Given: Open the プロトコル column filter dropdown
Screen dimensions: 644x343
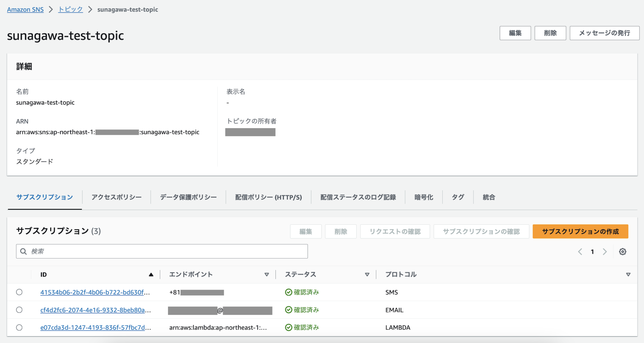Looking at the screenshot, I should [x=628, y=274].
